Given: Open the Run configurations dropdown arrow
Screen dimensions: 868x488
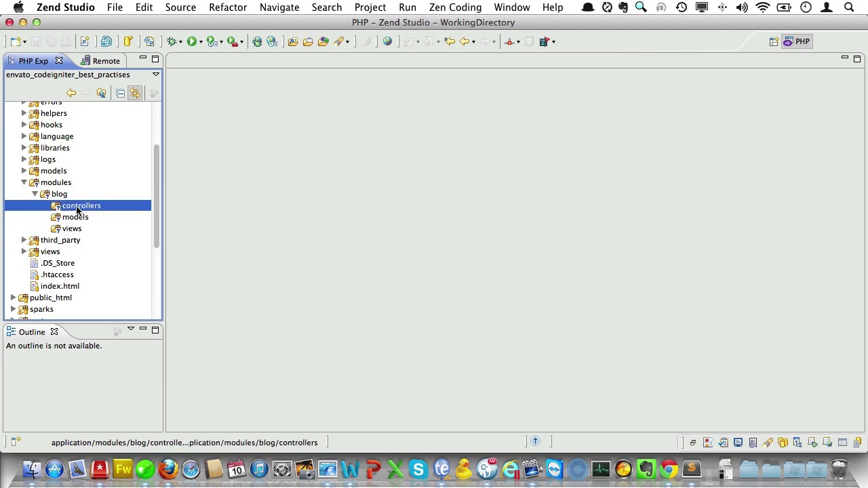Looking at the screenshot, I should pos(200,42).
